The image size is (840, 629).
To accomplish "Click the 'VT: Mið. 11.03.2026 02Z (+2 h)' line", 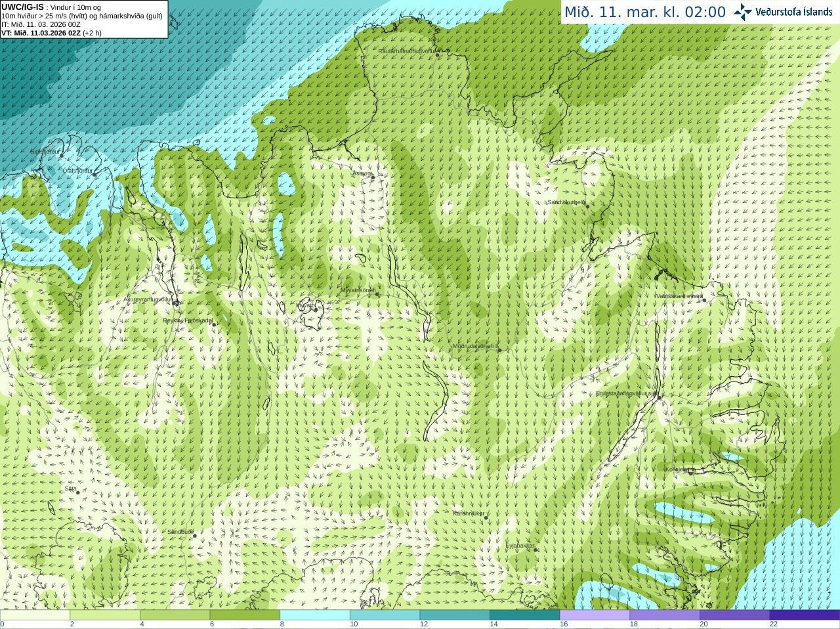I will coord(51,33).
